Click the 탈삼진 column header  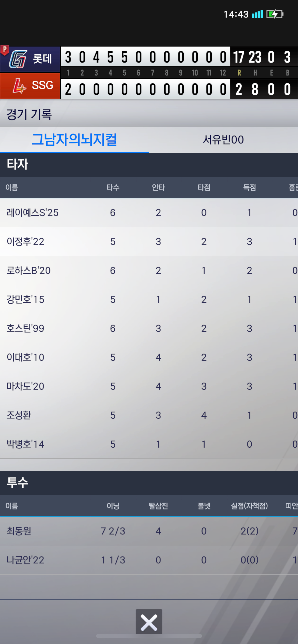158,506
